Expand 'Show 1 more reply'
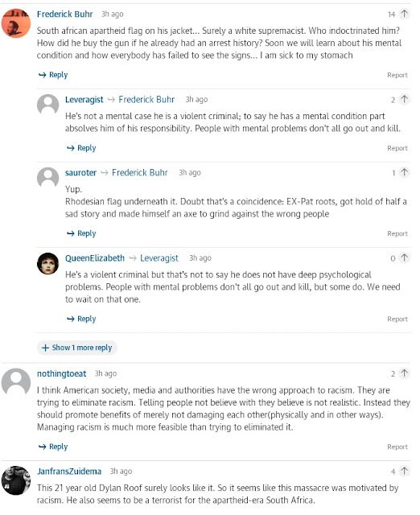 (77, 348)
